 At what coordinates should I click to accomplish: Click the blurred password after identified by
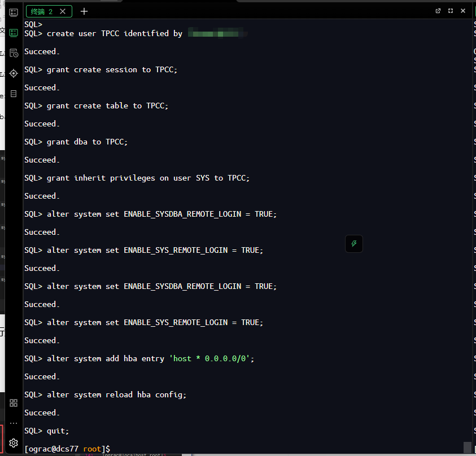(x=217, y=33)
